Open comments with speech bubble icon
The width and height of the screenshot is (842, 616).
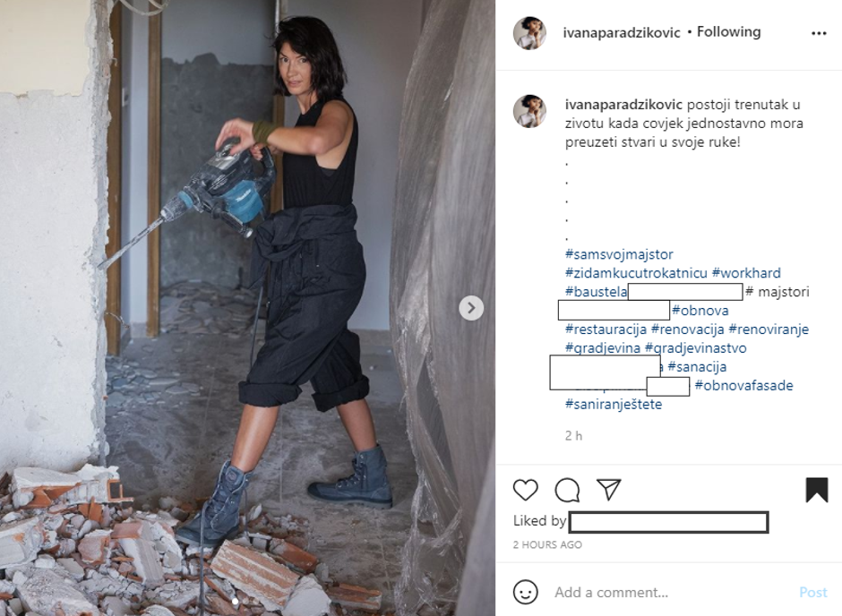[567, 490]
